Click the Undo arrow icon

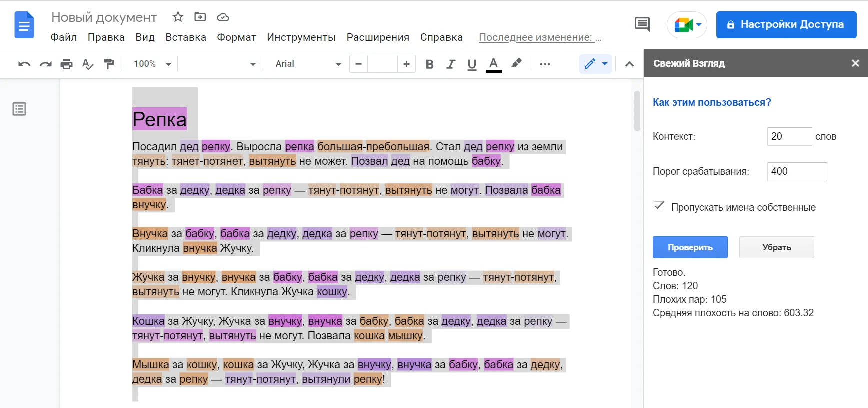point(24,64)
